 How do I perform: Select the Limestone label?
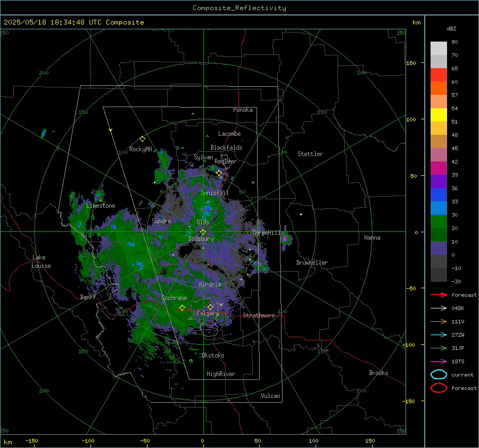101,206
